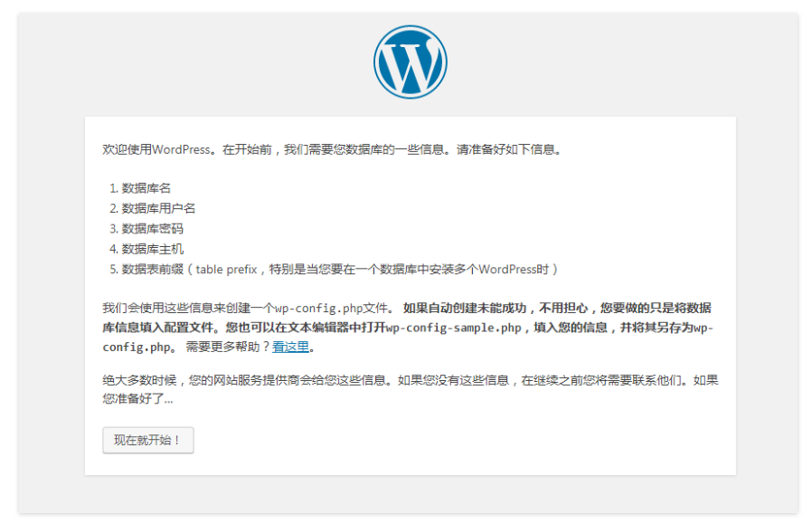The height and width of the screenshot is (524, 812).
Task: Click the wp-config-sample.php filename text
Action: [453, 328]
